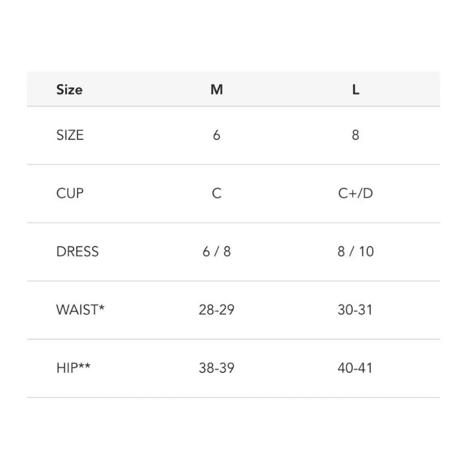Click the HIP row label
The image size is (476, 476).
[68, 368]
